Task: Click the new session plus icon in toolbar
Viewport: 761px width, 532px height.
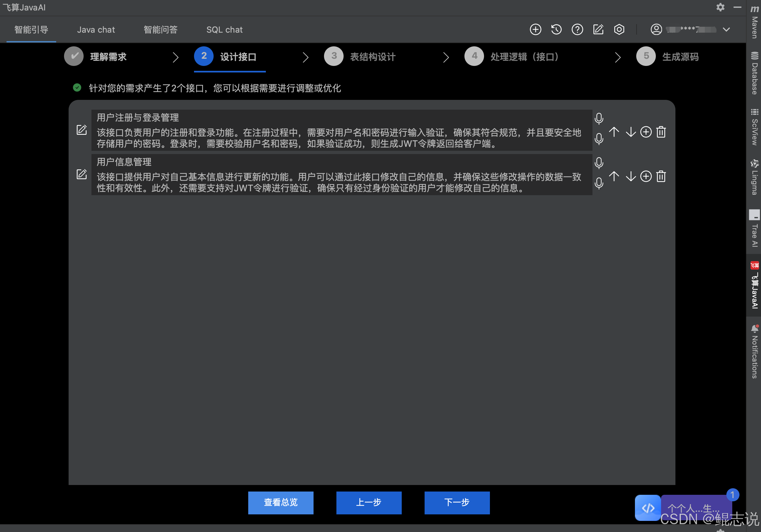Action: (x=535, y=29)
